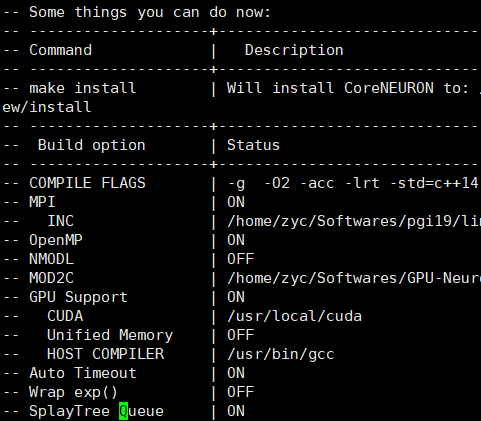Click the SplayTree Queue 'ON' value
Viewport: 481px width, 421px height.
(236, 411)
